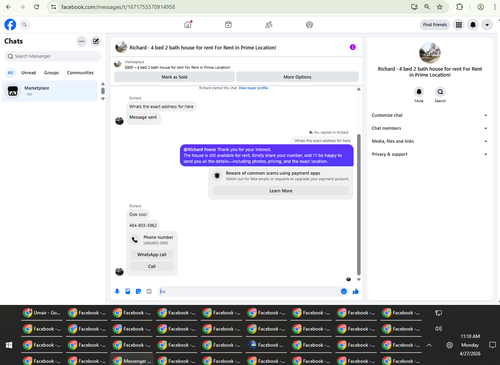The width and height of the screenshot is (500, 365).
Task: Click the conversation scrollbar
Action: (359, 204)
